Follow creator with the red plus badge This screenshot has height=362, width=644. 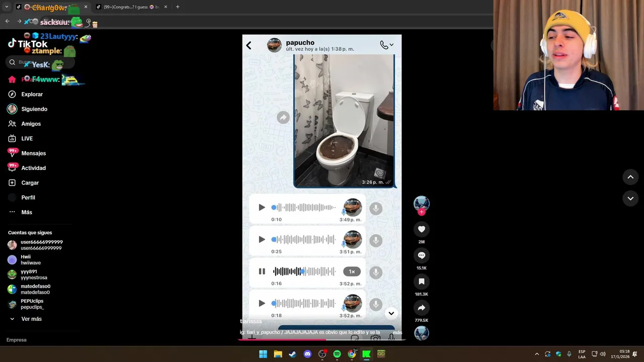[x=422, y=212]
